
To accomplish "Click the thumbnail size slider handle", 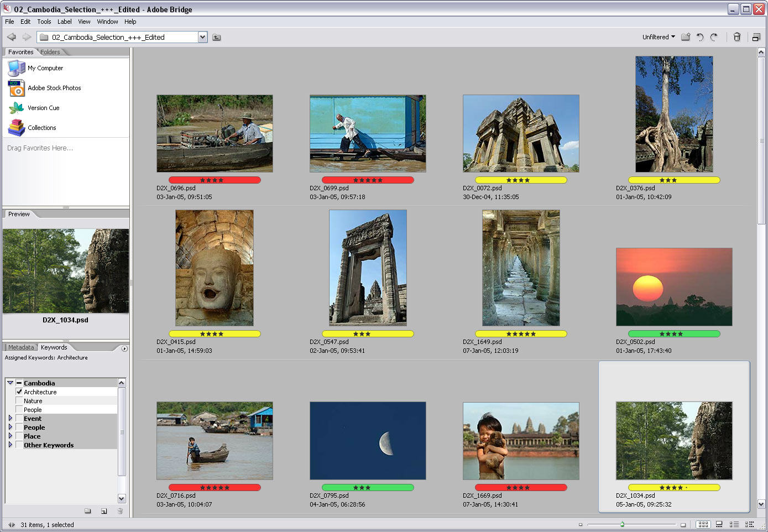I will (622, 524).
